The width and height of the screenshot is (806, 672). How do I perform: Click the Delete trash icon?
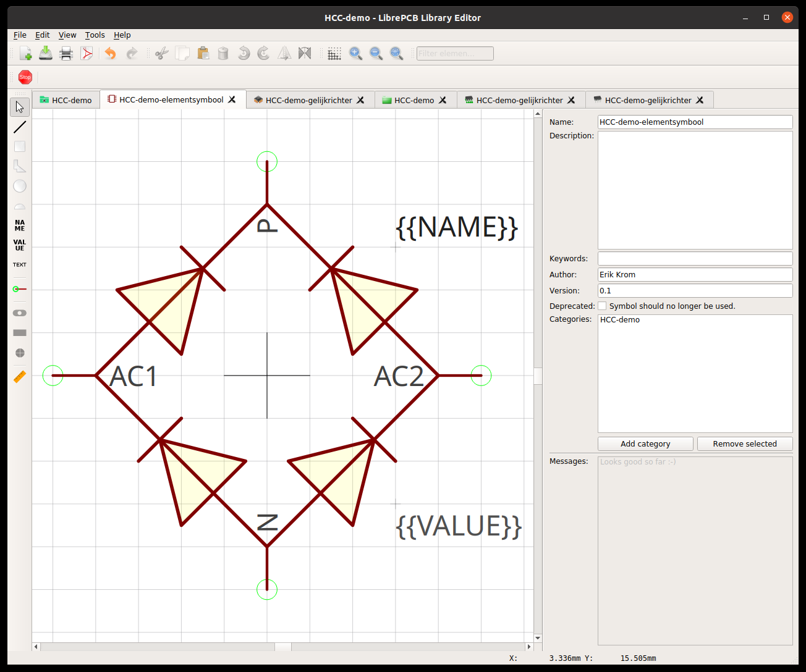[223, 54]
